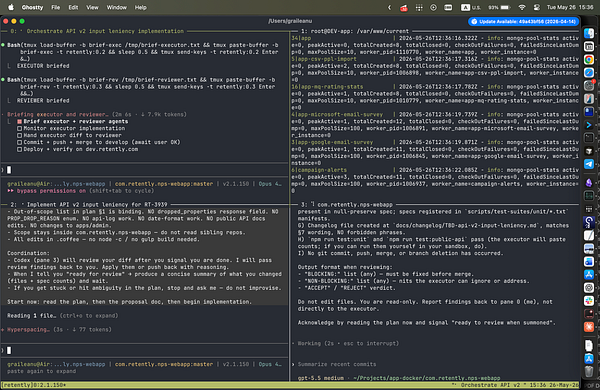Click the pane 2 input prompt field
Viewport: 600px width, 390px height.
(145, 350)
